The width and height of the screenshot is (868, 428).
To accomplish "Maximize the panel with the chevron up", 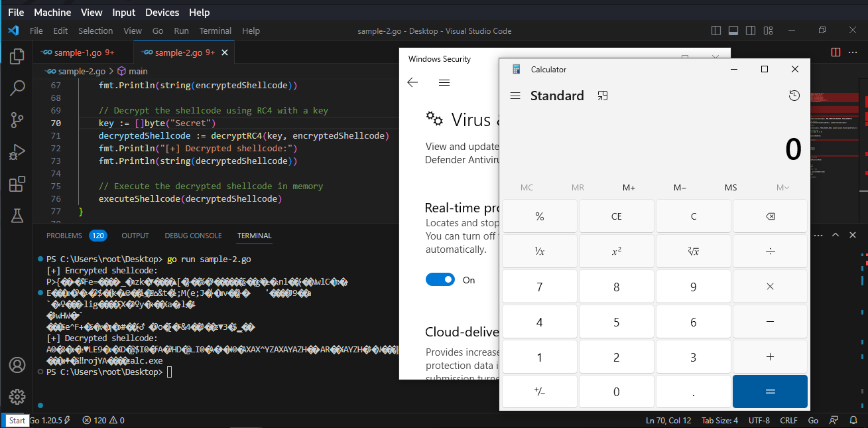I will coord(836,235).
